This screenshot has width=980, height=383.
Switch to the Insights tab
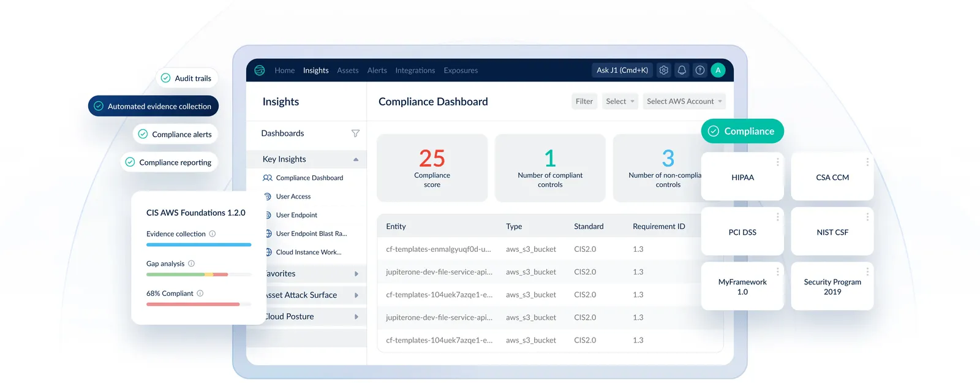click(316, 70)
